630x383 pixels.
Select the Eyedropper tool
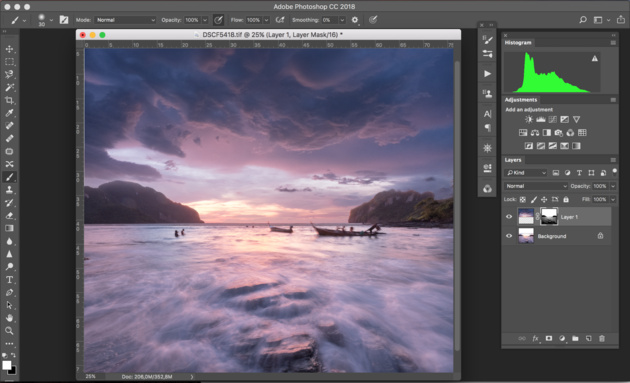coord(9,113)
